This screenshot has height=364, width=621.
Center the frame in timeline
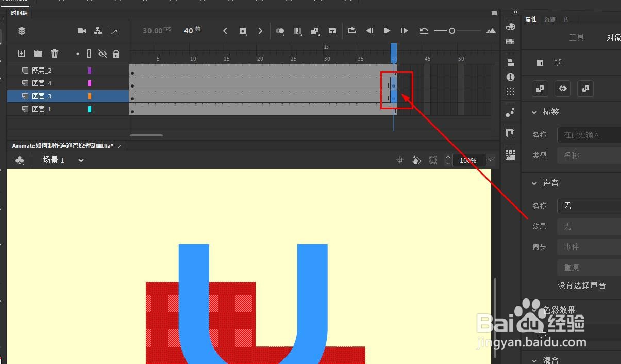click(x=332, y=31)
